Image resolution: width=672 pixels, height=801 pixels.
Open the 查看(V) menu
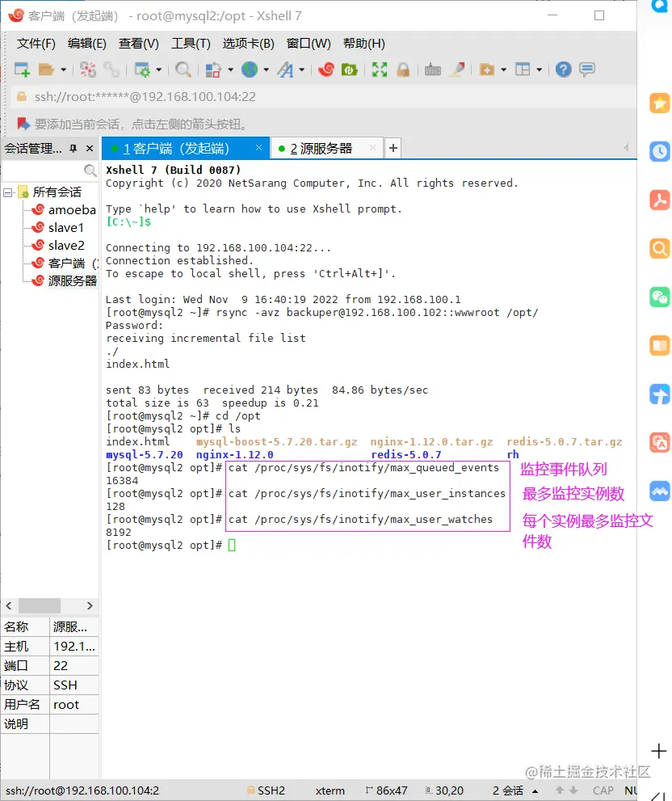(x=138, y=44)
